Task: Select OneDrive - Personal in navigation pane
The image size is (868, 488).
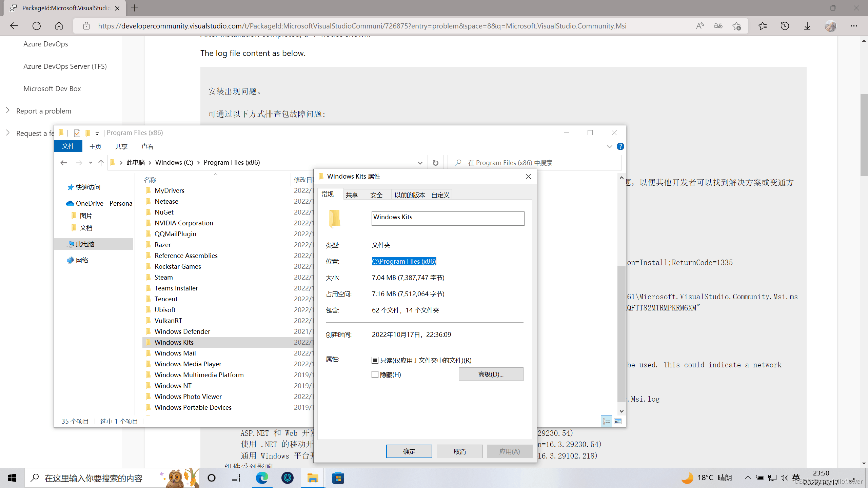Action: pyautogui.click(x=99, y=203)
